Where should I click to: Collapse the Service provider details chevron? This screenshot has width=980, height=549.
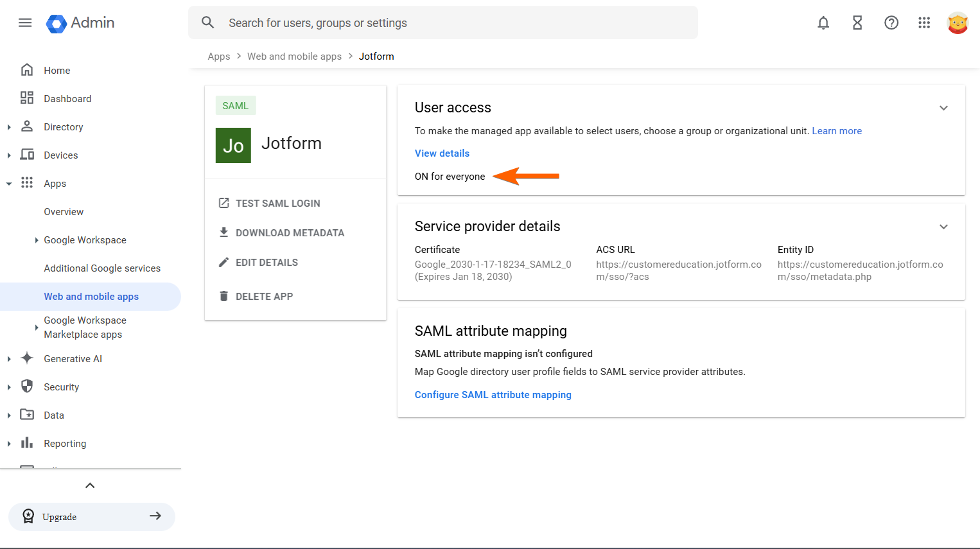click(943, 227)
